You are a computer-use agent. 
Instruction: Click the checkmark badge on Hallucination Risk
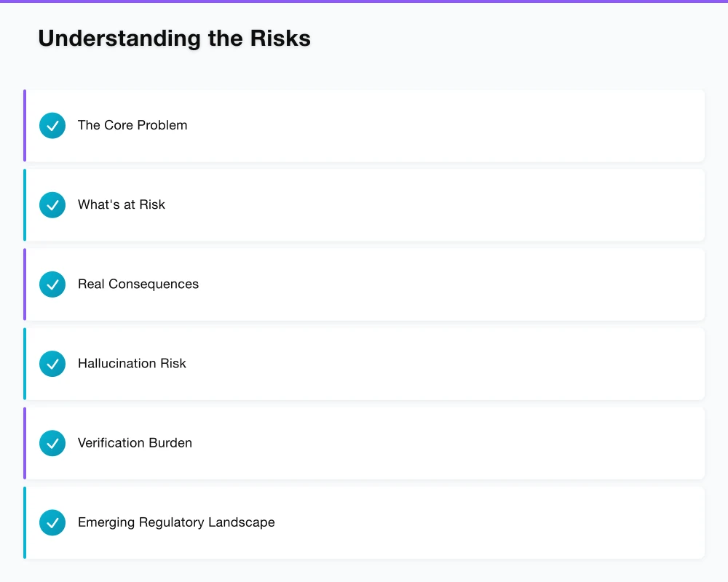coord(52,364)
